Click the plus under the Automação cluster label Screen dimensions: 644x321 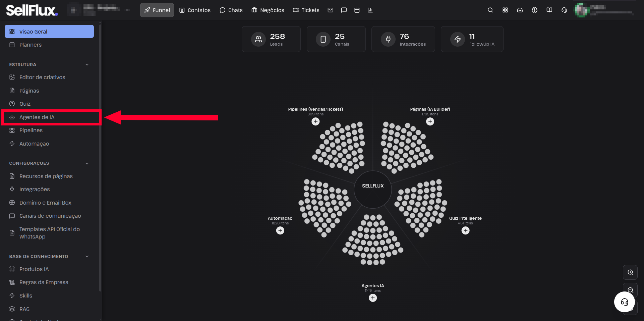pos(280,230)
